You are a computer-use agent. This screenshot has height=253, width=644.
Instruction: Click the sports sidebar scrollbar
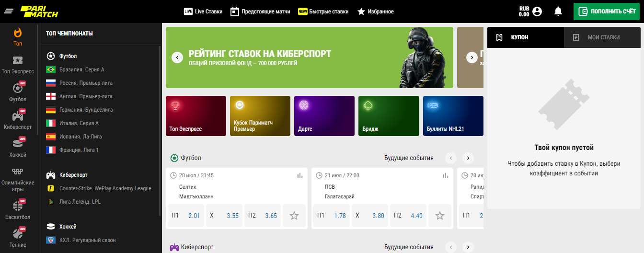click(x=37, y=80)
